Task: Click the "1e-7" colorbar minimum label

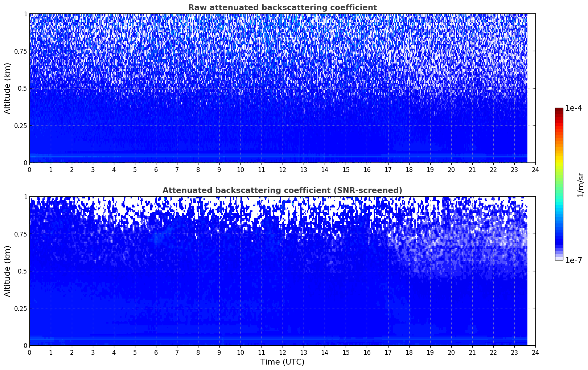Action: [573, 260]
